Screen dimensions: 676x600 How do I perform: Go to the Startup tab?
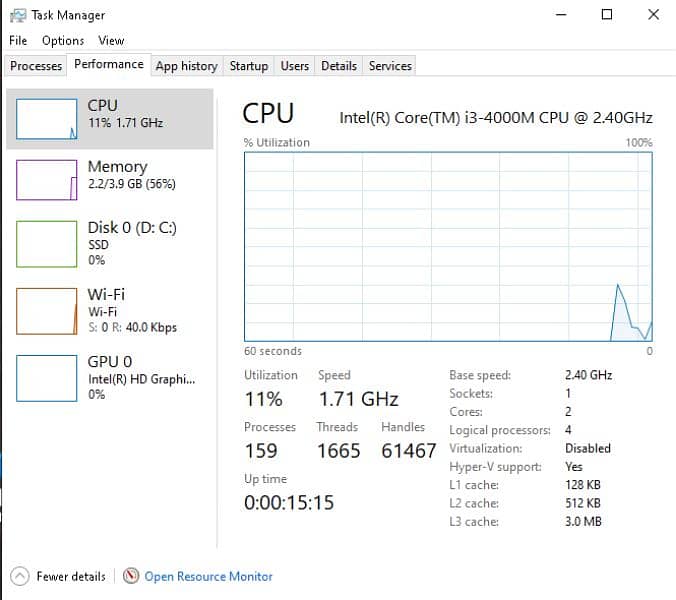[248, 66]
